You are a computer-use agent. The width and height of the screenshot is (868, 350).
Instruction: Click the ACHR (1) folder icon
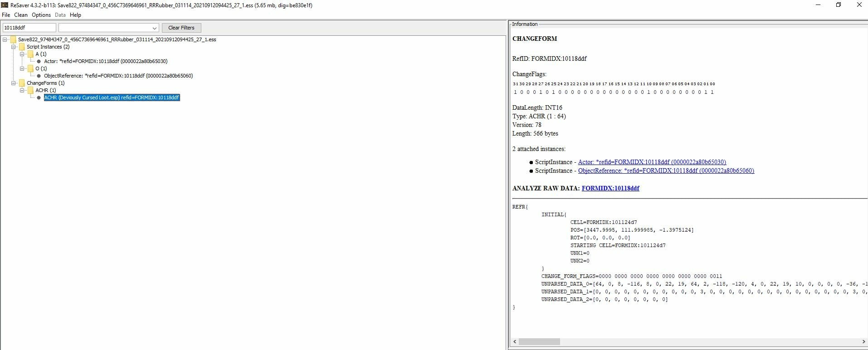click(x=30, y=90)
